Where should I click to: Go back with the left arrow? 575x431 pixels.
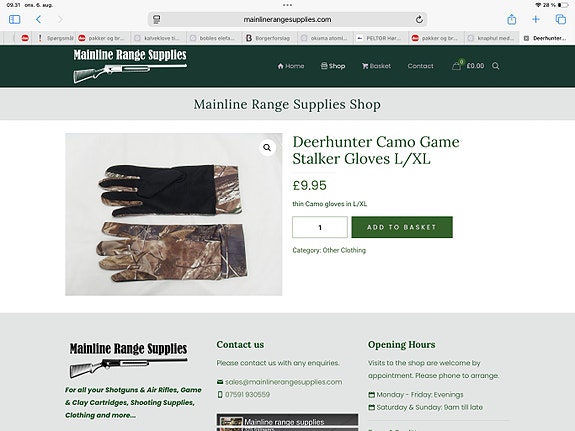pyautogui.click(x=38, y=19)
